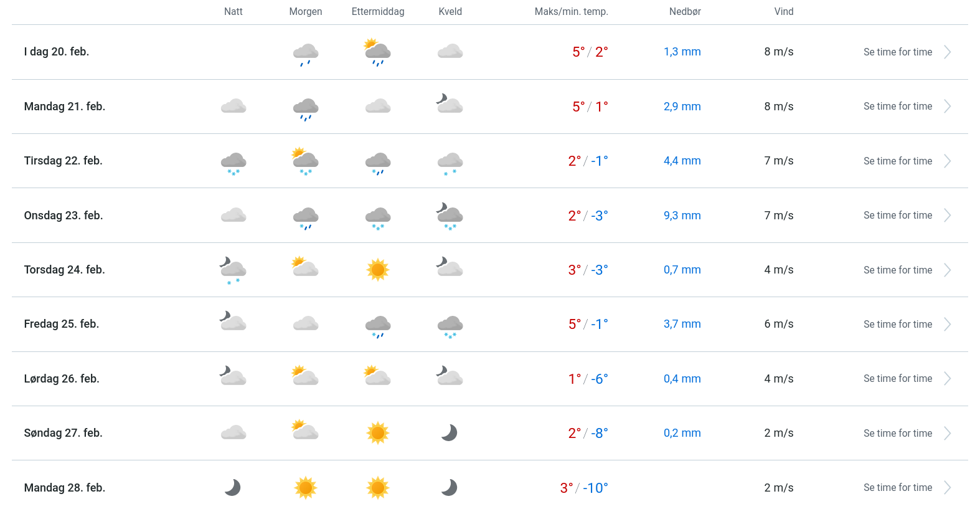Screen dimensions: 980x514
Task: Click the Nedbør column header
Action: pos(685,11)
